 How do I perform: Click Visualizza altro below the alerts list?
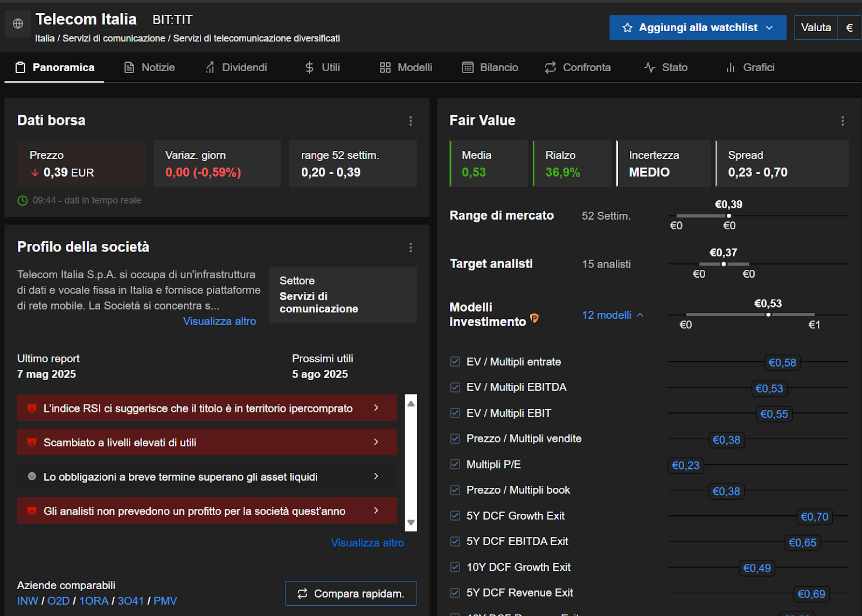(367, 543)
